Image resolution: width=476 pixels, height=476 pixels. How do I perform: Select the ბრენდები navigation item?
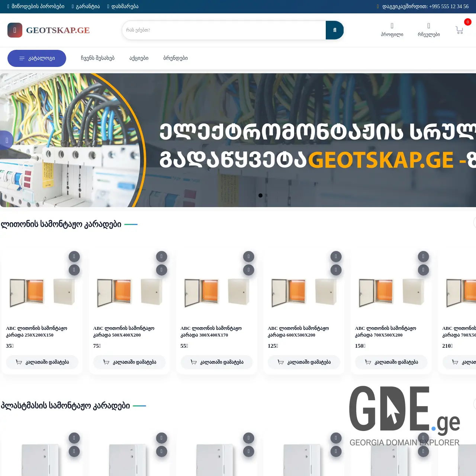point(176,58)
